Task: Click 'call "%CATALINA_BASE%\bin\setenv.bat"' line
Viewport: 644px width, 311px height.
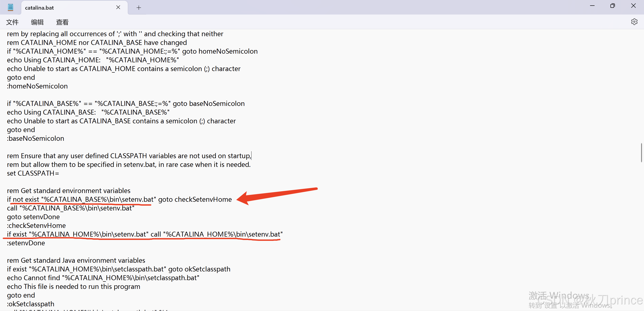Action: (71, 208)
